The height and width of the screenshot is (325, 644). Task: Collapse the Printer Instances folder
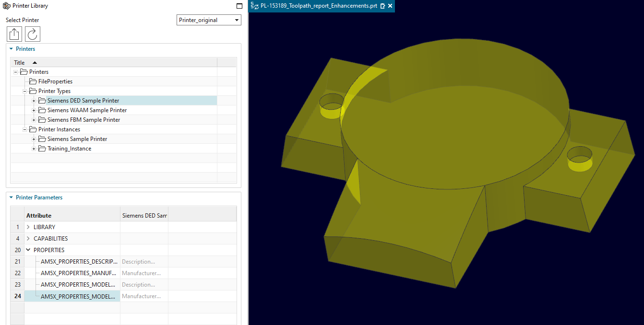pos(24,129)
